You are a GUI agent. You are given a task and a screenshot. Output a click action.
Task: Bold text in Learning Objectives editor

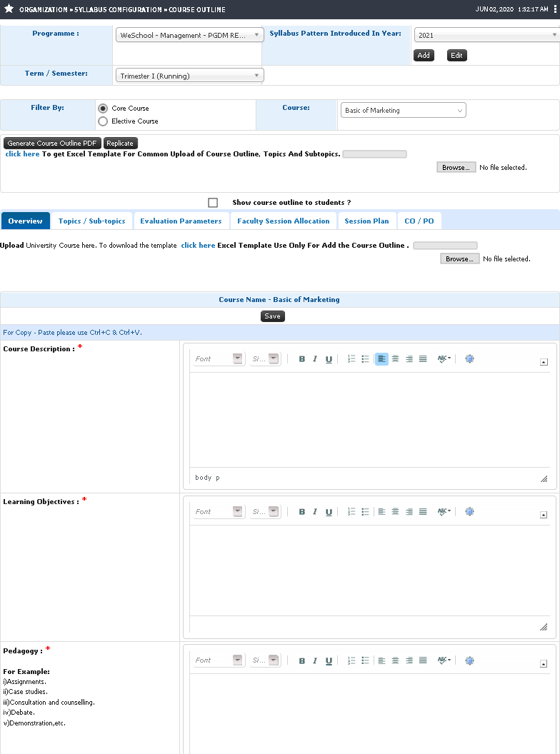[301, 512]
